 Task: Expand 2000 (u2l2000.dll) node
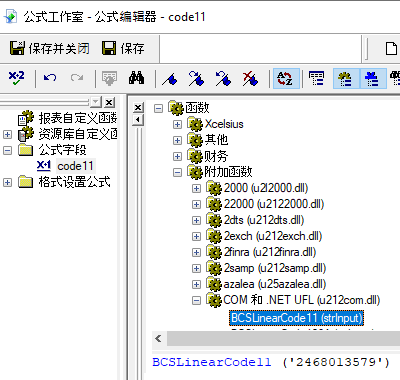click(196, 188)
